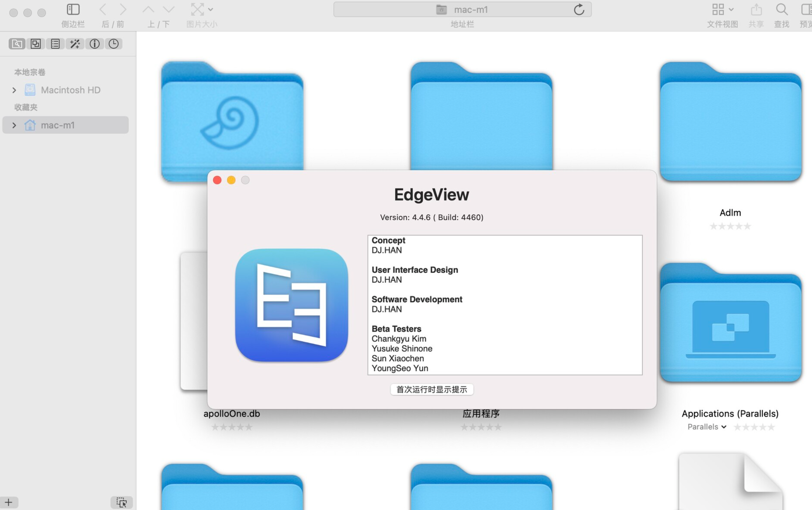Viewport: 812px width, 510px height.
Task: Click the plus button below the sidebar
Action: pyautogui.click(x=8, y=502)
